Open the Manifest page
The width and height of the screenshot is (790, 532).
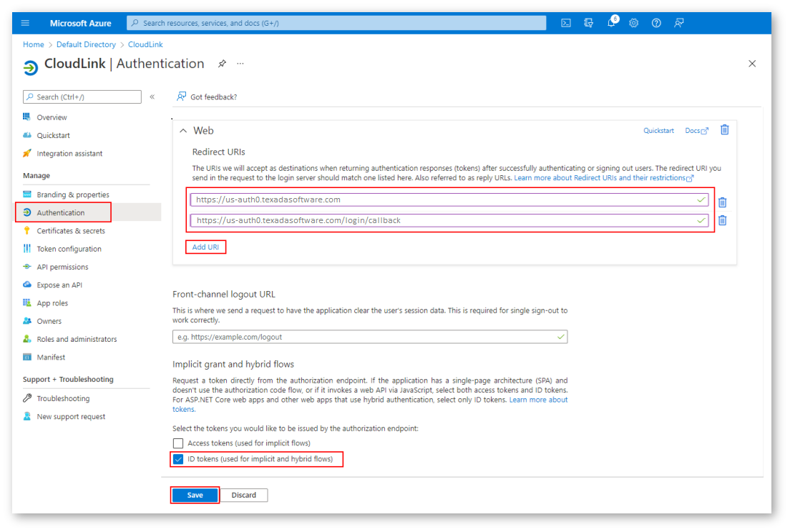tap(50, 358)
